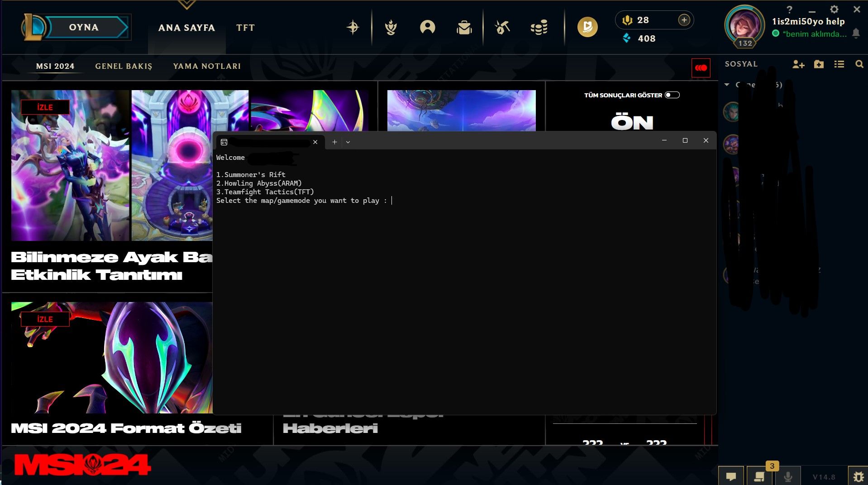Image resolution: width=868 pixels, height=485 pixels.
Task: Open the chat bubble icon at bottom
Action: 731,476
